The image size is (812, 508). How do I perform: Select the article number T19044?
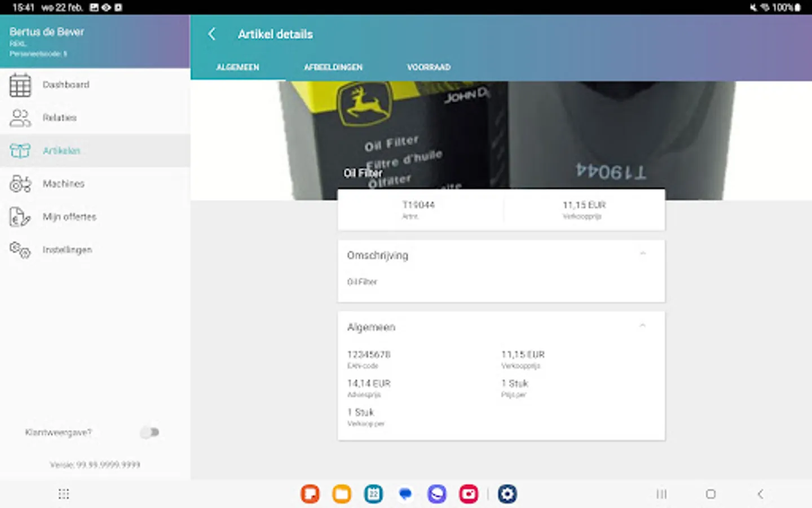coord(418,205)
